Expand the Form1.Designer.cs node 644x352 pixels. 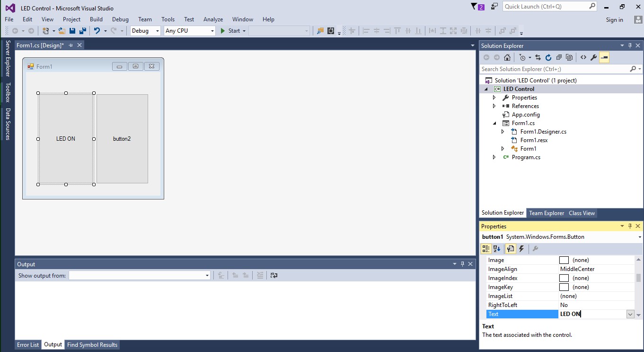tap(503, 132)
